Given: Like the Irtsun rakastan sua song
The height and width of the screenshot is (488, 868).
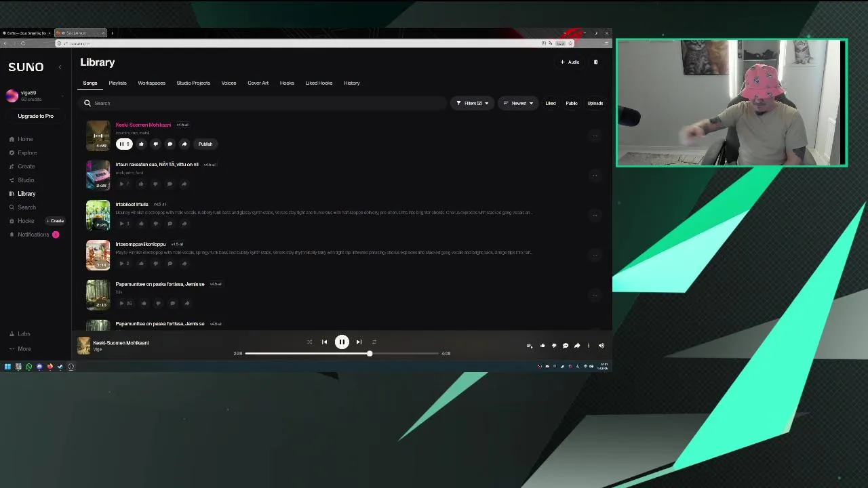Looking at the screenshot, I should pyautogui.click(x=141, y=184).
